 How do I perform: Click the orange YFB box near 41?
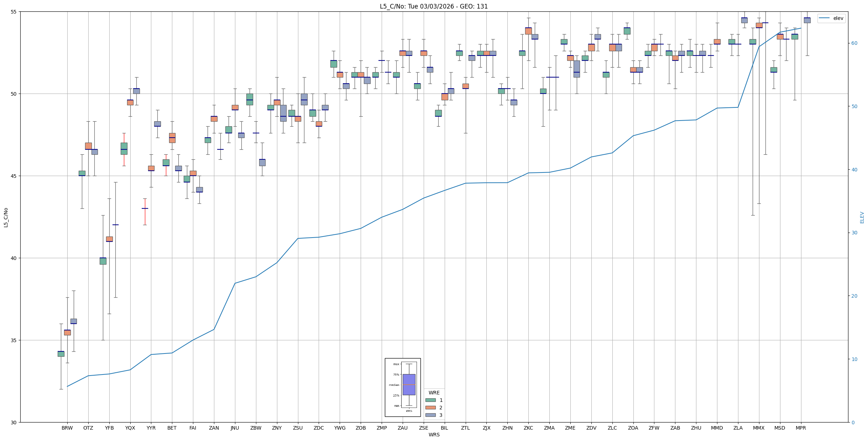tap(109, 239)
